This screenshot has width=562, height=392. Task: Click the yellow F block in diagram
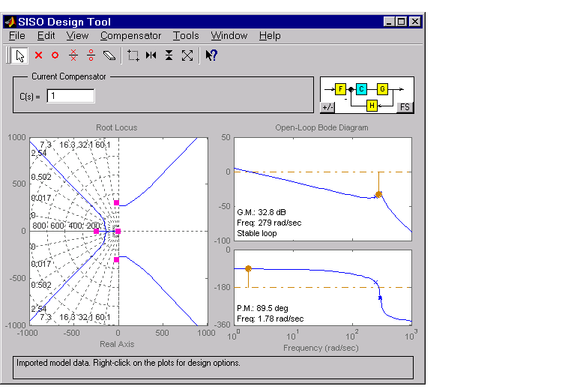(339, 89)
